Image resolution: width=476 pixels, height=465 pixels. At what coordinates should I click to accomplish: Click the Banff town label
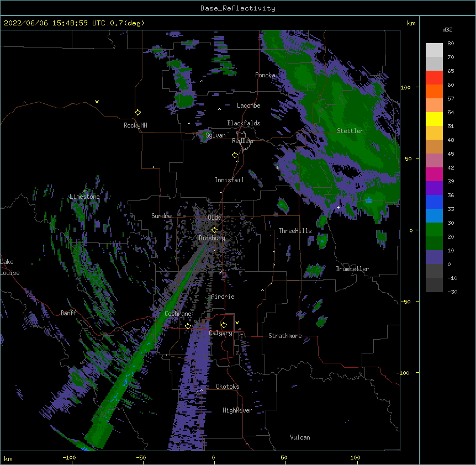(68, 313)
